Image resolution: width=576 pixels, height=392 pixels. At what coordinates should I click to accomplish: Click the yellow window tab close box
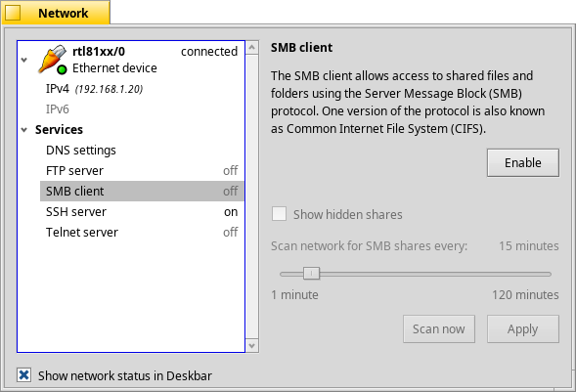click(13, 13)
